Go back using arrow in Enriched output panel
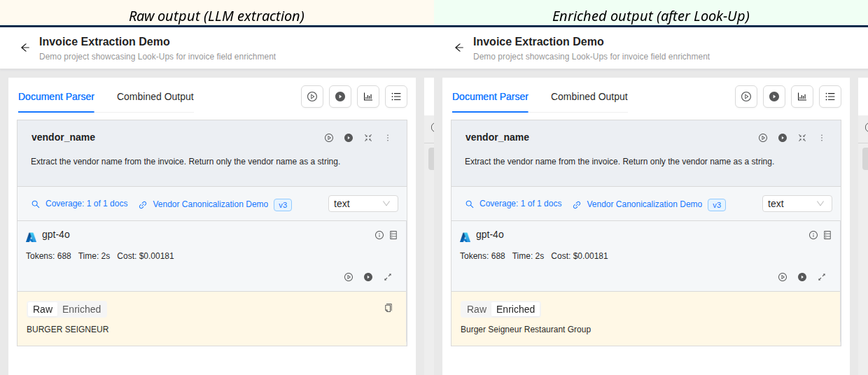This screenshot has height=375, width=868. tap(459, 48)
